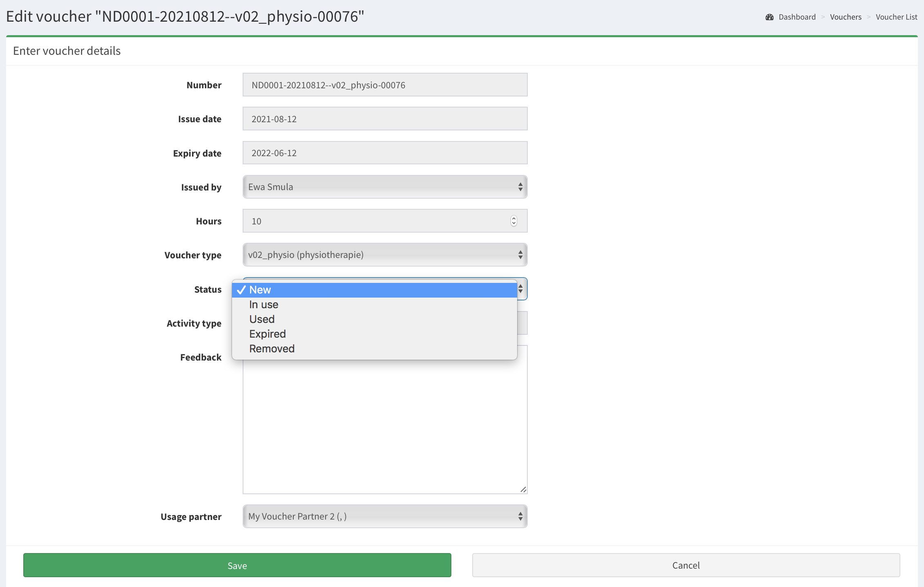Viewport: 924px width, 587px height.
Task: Expand the Voucher type dropdown
Action: 385,255
